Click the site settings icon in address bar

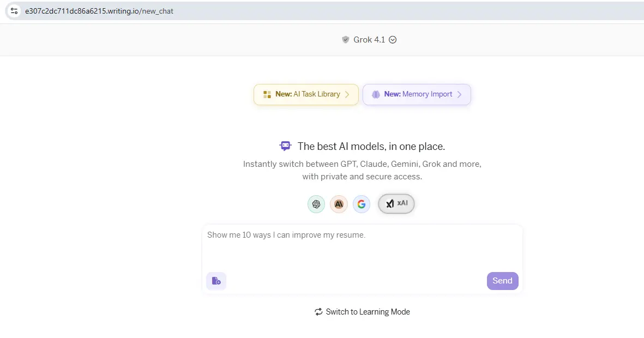point(14,11)
